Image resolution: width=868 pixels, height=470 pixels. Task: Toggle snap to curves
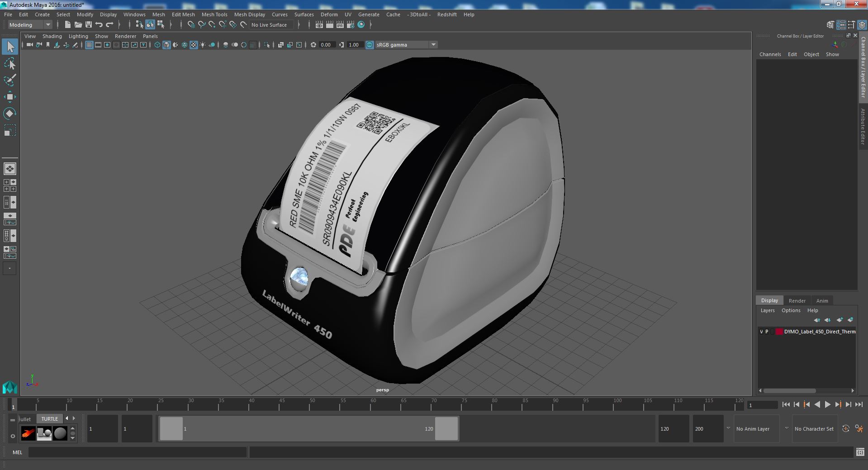202,25
